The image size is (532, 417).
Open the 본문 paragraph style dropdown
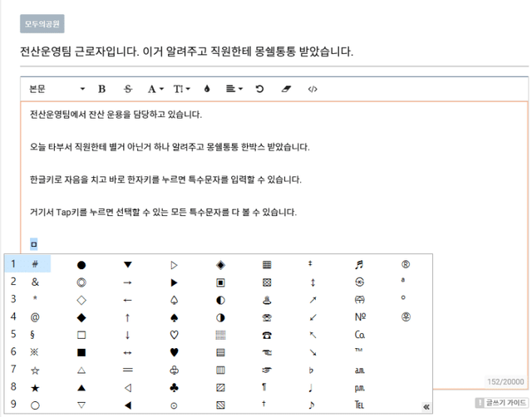pyautogui.click(x=57, y=89)
